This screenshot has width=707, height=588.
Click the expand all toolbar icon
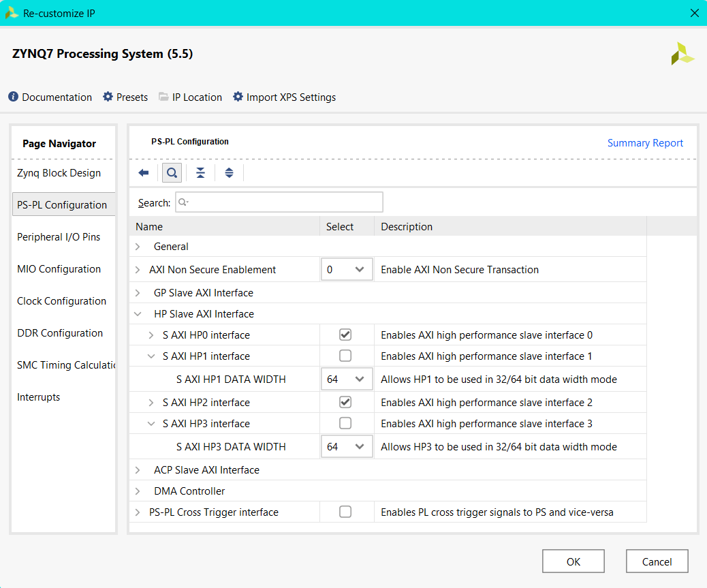click(x=229, y=172)
